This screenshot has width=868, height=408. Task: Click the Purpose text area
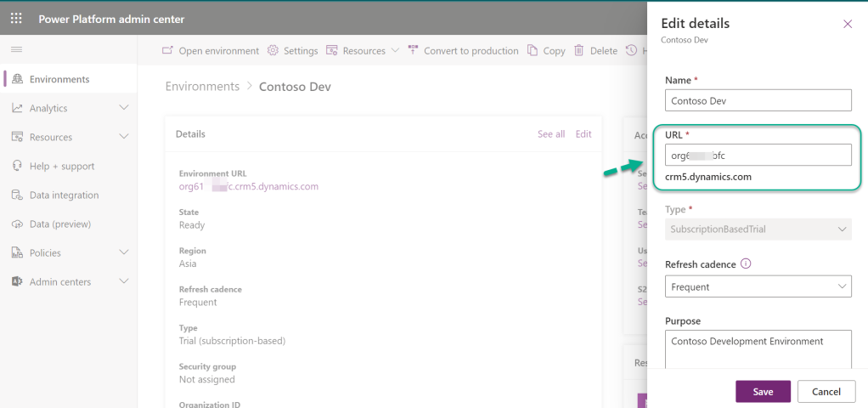point(758,350)
